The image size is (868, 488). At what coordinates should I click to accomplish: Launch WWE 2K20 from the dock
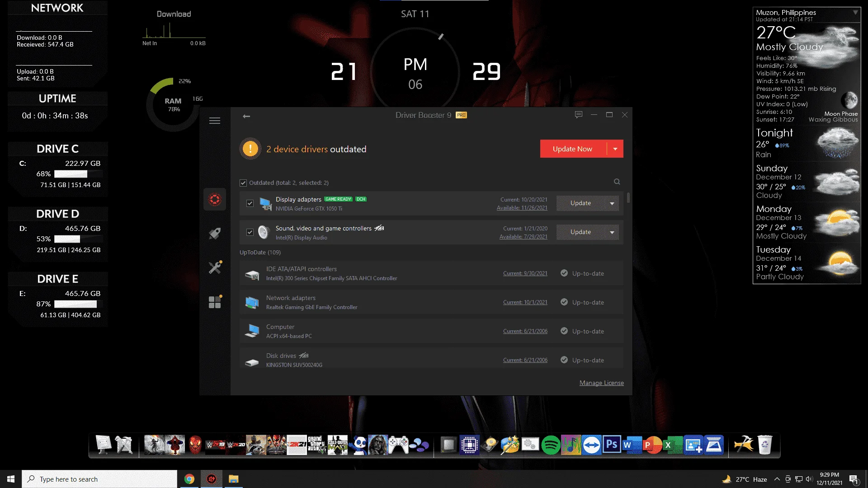pyautogui.click(x=236, y=445)
